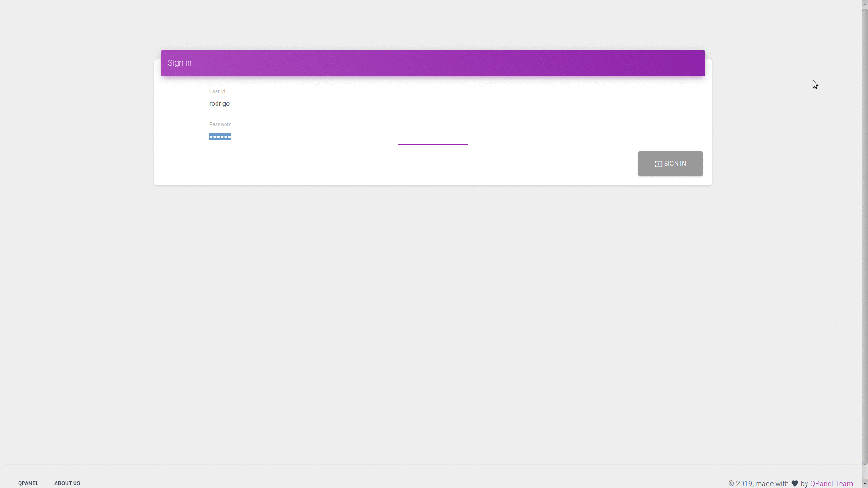Click the 'Password' field label
868x488 pixels.
220,124
